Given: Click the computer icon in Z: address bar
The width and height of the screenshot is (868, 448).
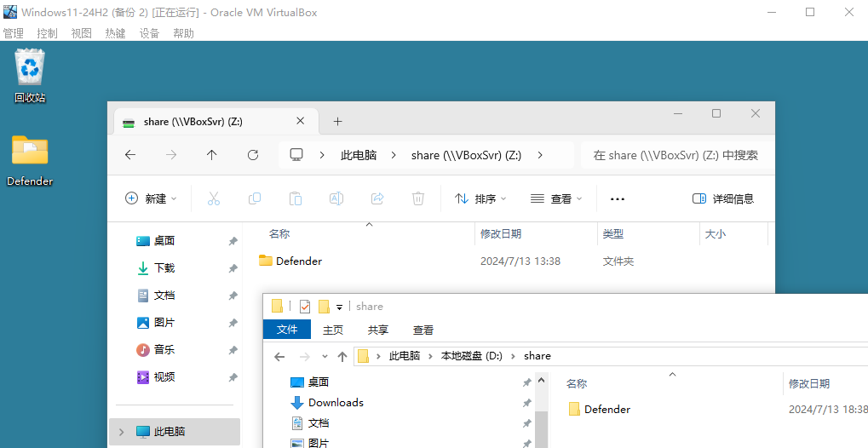Looking at the screenshot, I should (x=296, y=155).
